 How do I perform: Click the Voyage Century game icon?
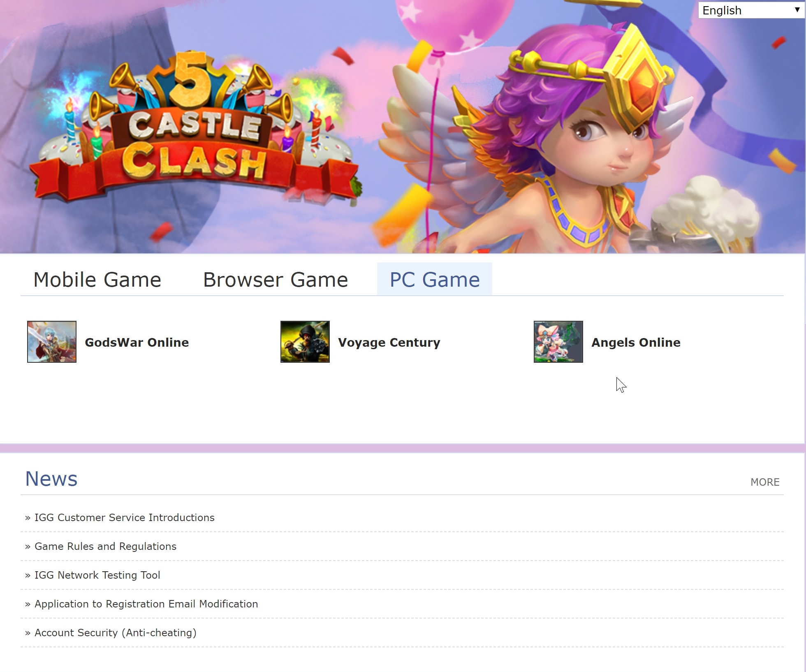coord(305,342)
